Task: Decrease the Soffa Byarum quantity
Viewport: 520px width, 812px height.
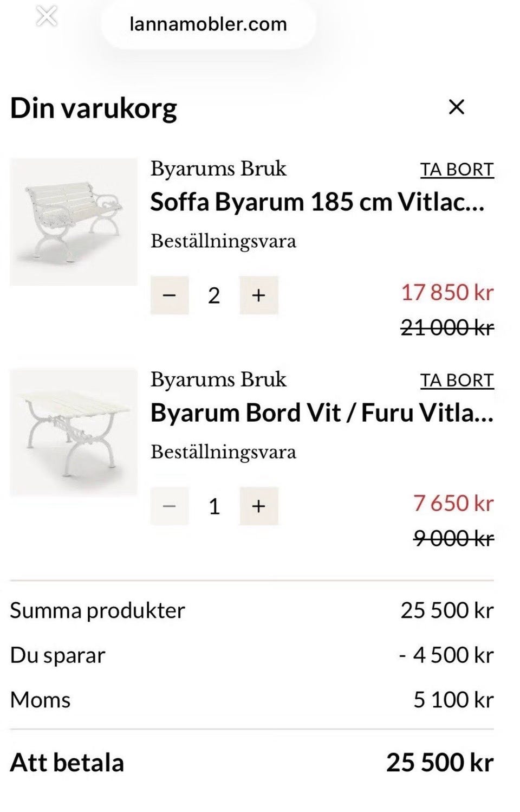Action: coord(170,295)
